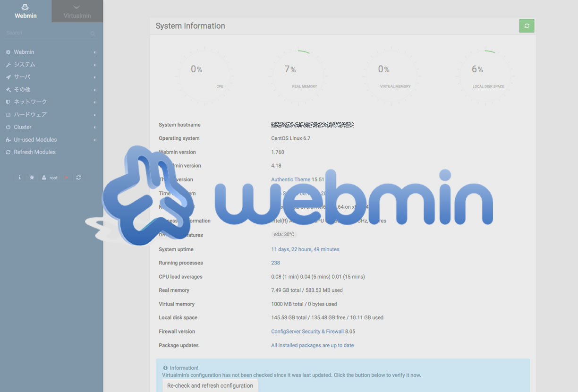Click the 'Package updates' label
Image resolution: width=578 pixels, height=392 pixels.
tap(178, 345)
